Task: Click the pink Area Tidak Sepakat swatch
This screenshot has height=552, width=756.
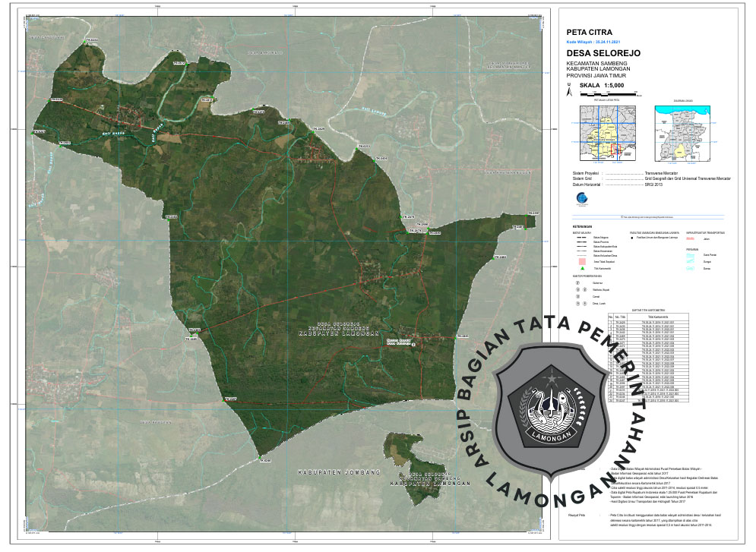Action: click(x=581, y=260)
